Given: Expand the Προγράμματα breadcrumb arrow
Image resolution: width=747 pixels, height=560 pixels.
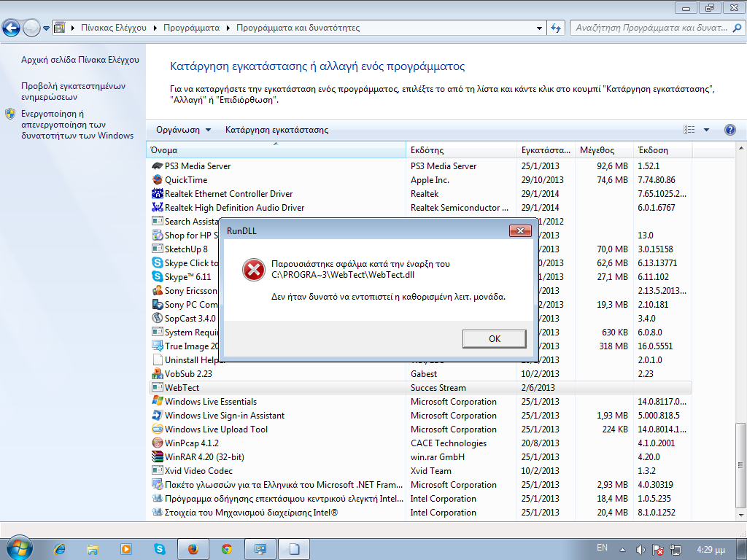Looking at the screenshot, I should click(228, 28).
